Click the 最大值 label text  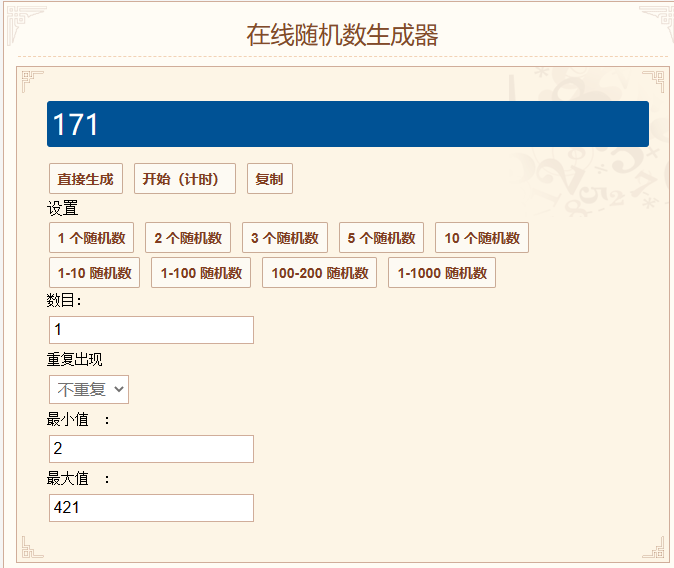click(x=67, y=478)
